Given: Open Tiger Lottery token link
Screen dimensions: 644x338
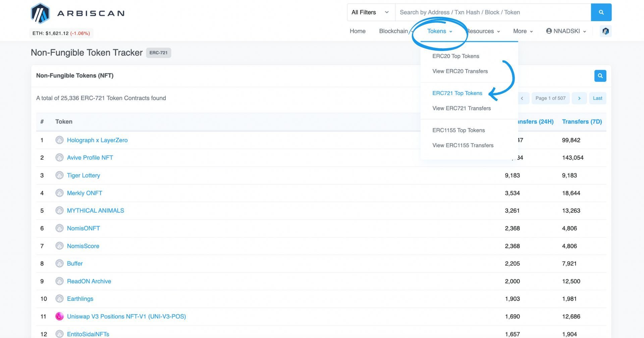Looking at the screenshot, I should tap(84, 175).
